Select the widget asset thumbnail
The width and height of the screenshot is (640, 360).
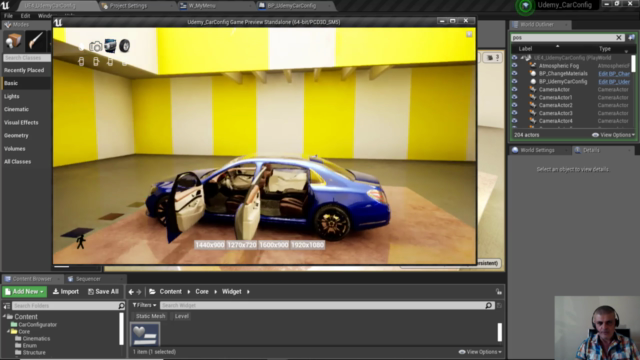click(x=145, y=334)
